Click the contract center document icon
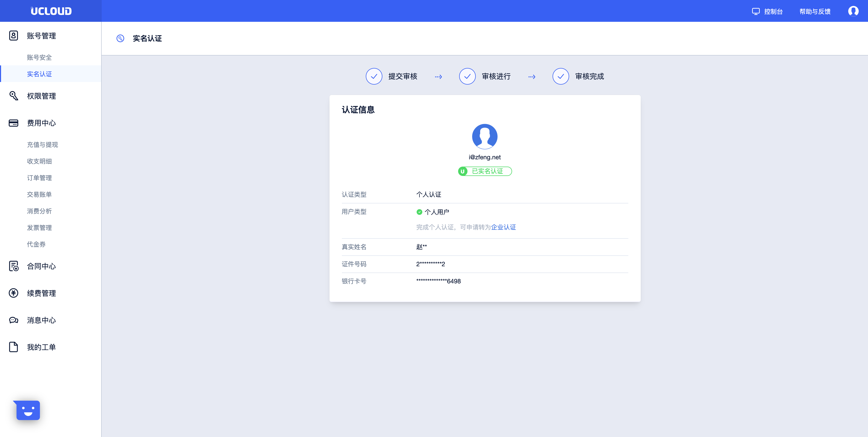 click(13, 266)
